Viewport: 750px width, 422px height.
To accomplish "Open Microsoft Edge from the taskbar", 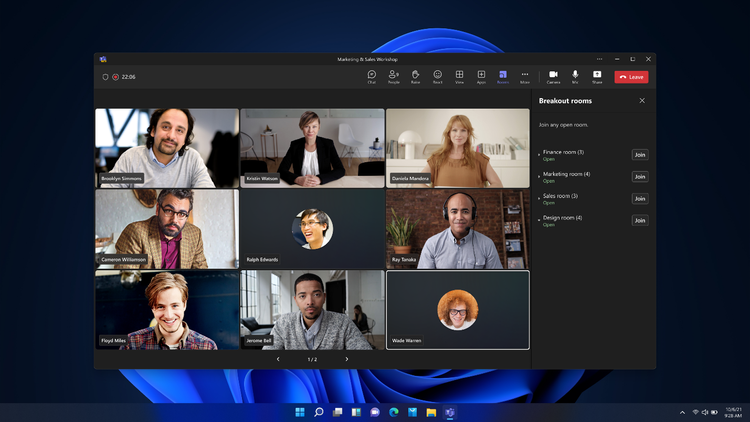I will 394,412.
